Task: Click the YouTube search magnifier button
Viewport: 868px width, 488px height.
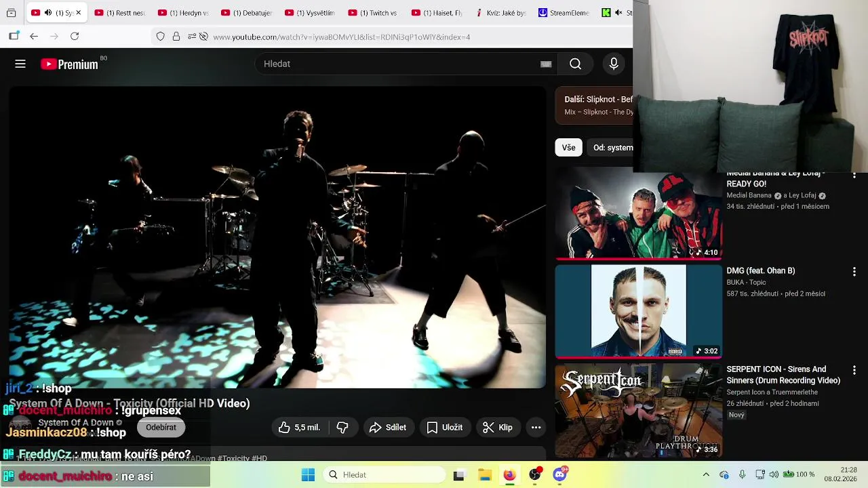Action: [x=575, y=64]
